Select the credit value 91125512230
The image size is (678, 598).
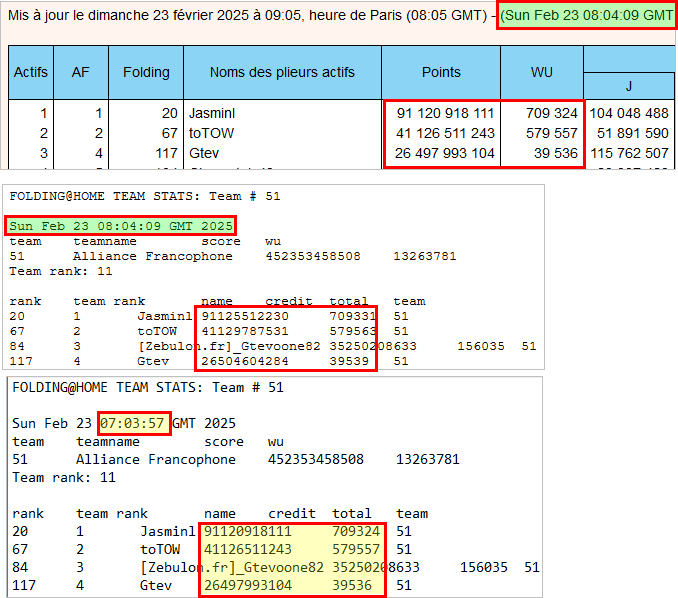245,316
